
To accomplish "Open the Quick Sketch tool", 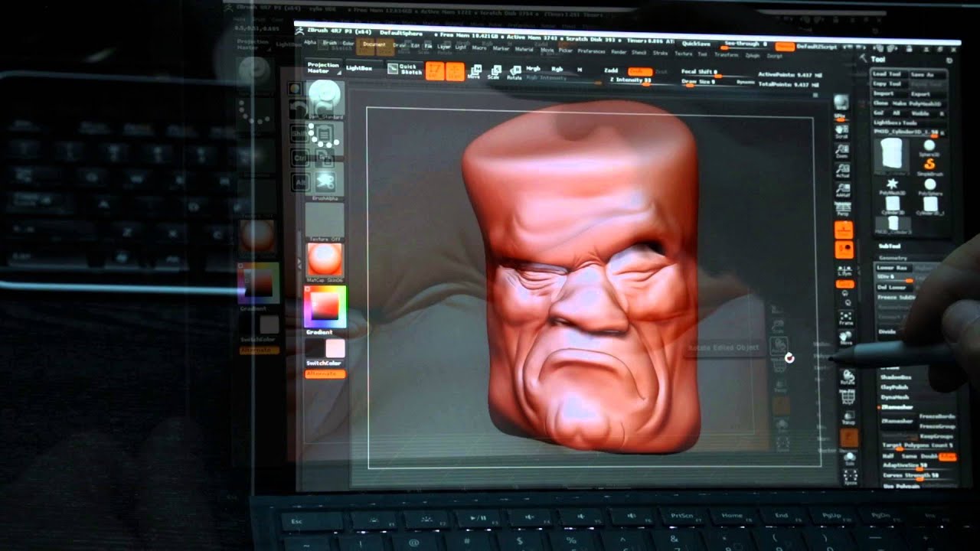I will click(x=404, y=69).
